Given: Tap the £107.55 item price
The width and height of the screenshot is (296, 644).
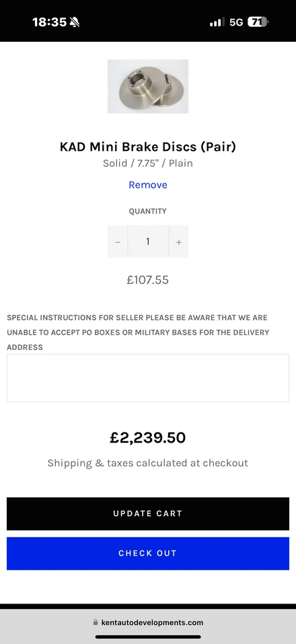Looking at the screenshot, I should pyautogui.click(x=148, y=280).
